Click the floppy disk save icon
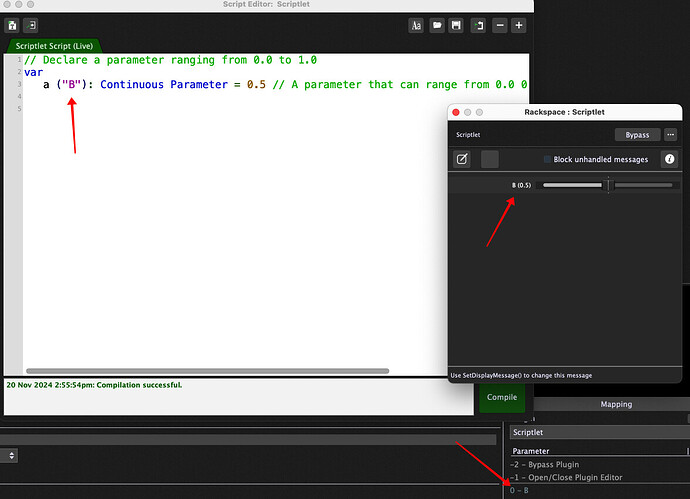This screenshot has height=499, width=690. [456, 26]
